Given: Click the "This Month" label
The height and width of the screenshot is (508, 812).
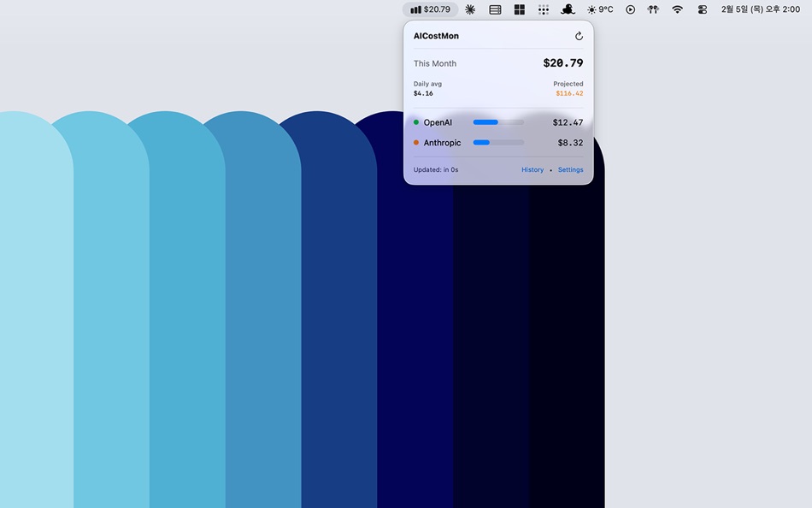Looking at the screenshot, I should [435, 63].
